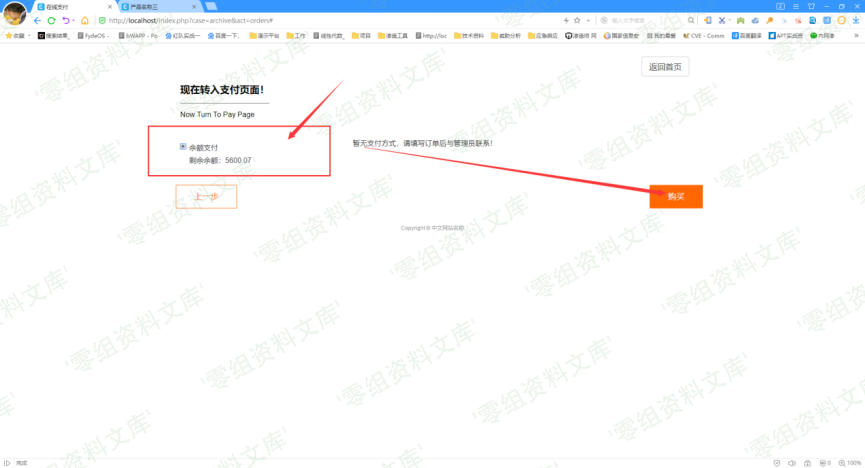
Task: Select the 余额支付 payment option
Action: pos(183,147)
